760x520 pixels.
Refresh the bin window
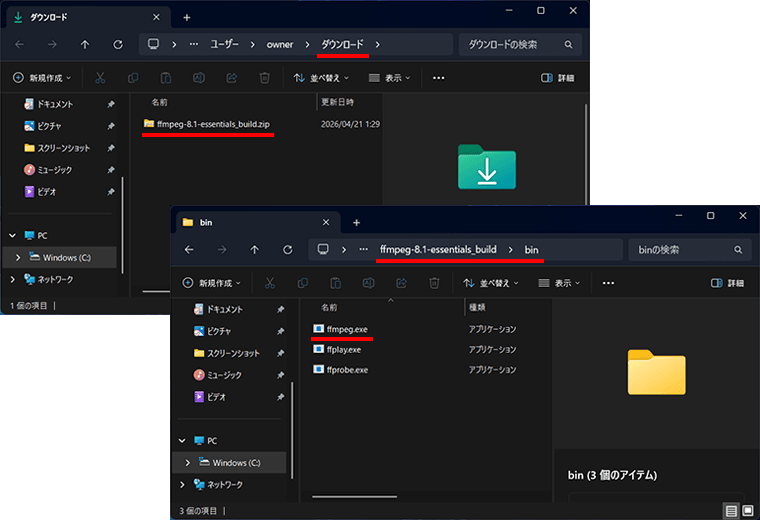287,250
